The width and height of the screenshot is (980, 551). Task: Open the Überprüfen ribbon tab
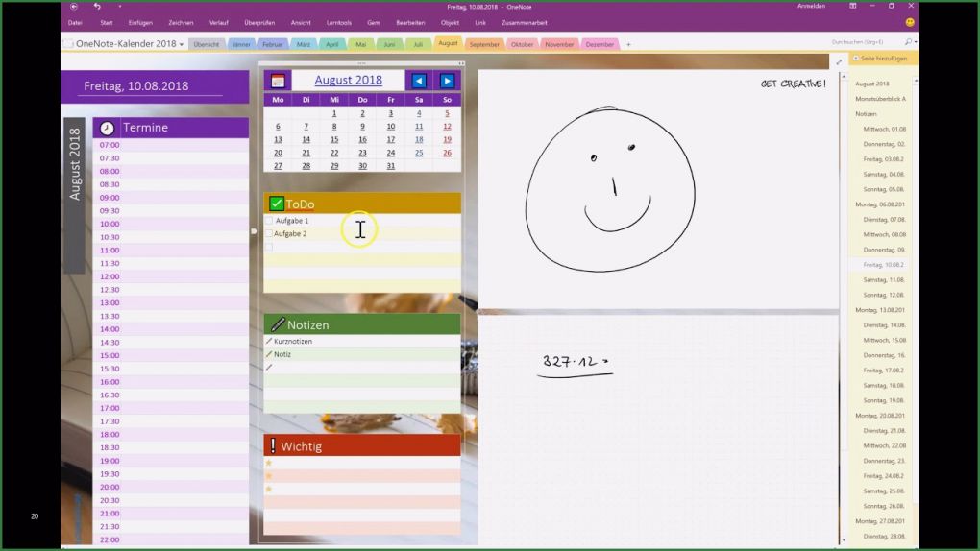pos(259,22)
